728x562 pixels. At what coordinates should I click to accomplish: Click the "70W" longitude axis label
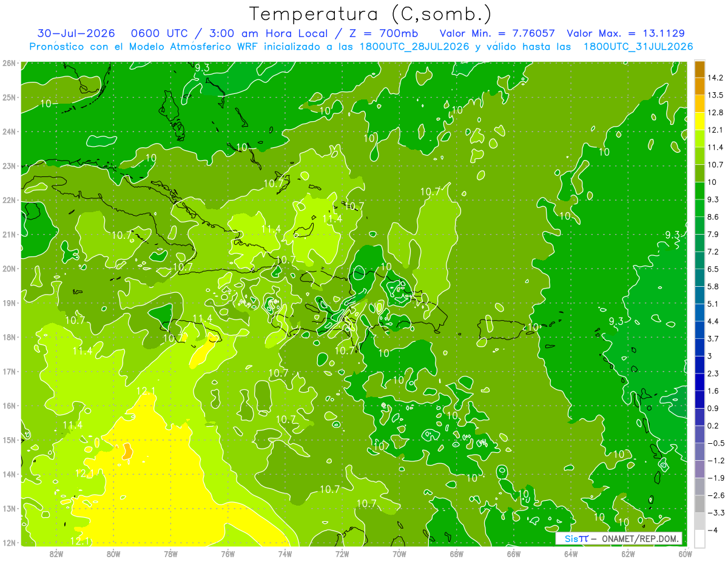click(x=399, y=554)
